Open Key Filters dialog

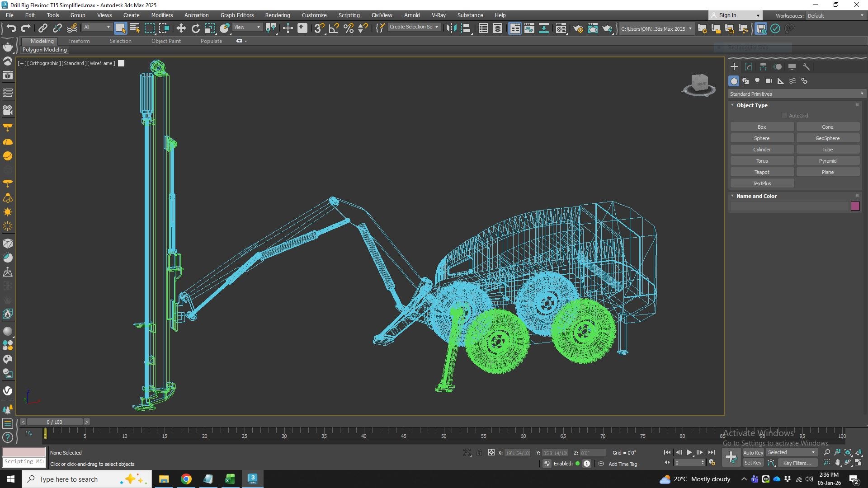pos(797,463)
